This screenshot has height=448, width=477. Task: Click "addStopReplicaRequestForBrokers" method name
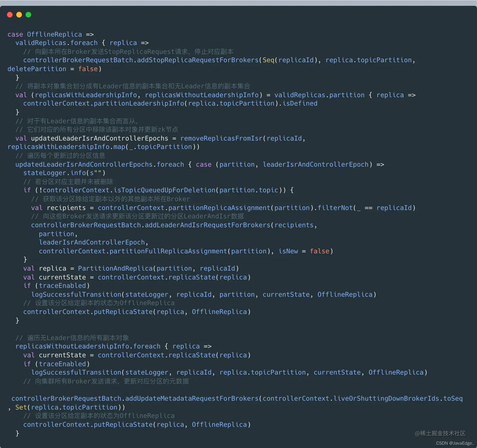(x=198, y=60)
